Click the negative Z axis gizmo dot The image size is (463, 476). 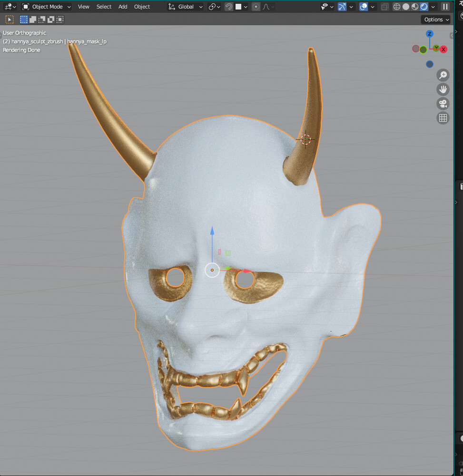pyautogui.click(x=429, y=64)
